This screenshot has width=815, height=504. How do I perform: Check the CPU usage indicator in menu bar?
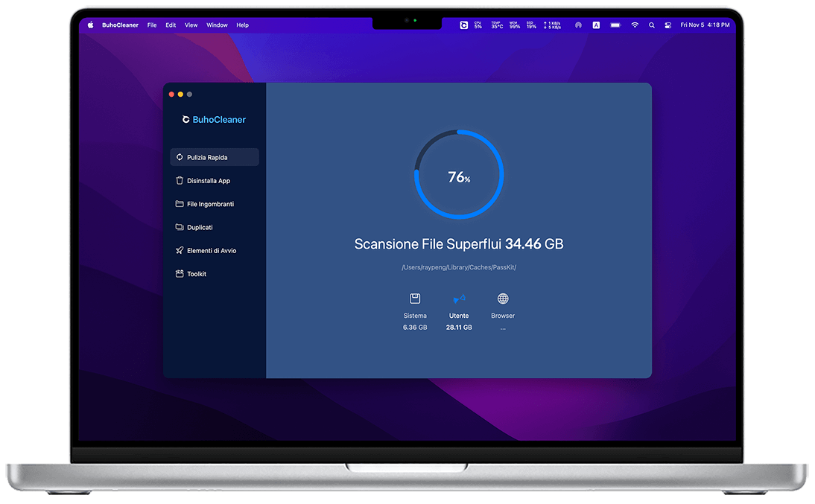478,25
